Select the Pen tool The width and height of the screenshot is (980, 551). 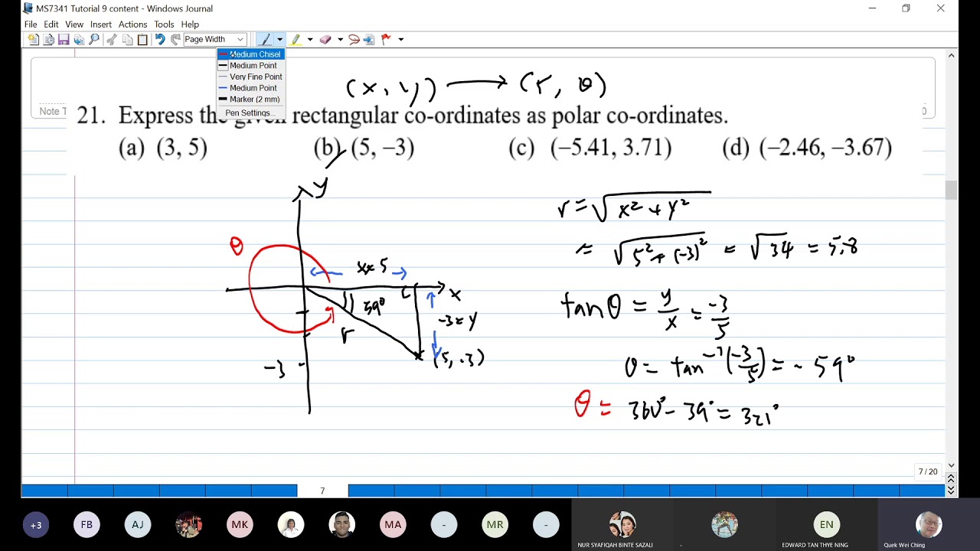(x=265, y=39)
